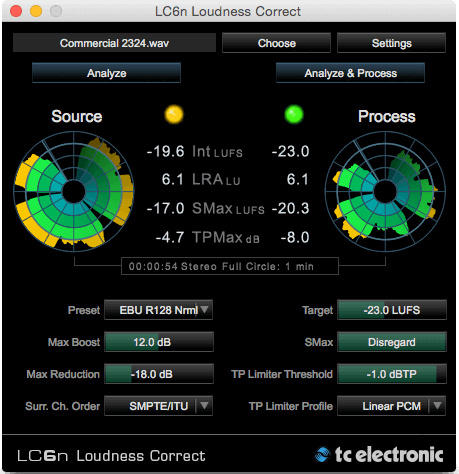This screenshot has height=474, width=459.
Task: Click the LRA LU label
Action: pos(216,180)
